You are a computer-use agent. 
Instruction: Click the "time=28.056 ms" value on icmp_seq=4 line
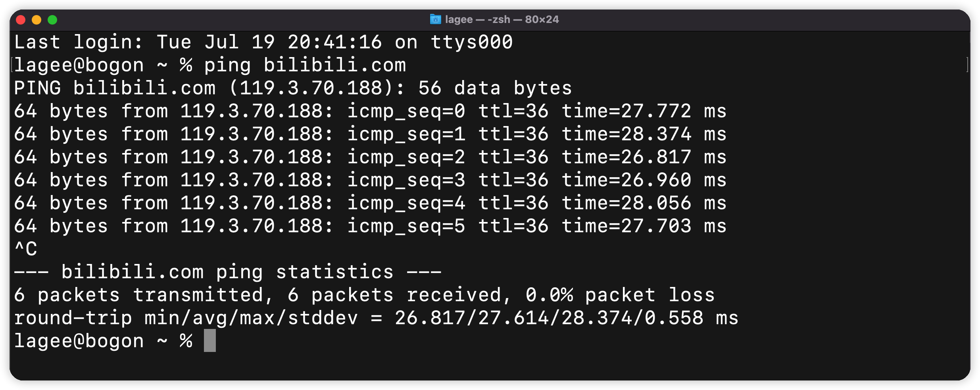644,203
